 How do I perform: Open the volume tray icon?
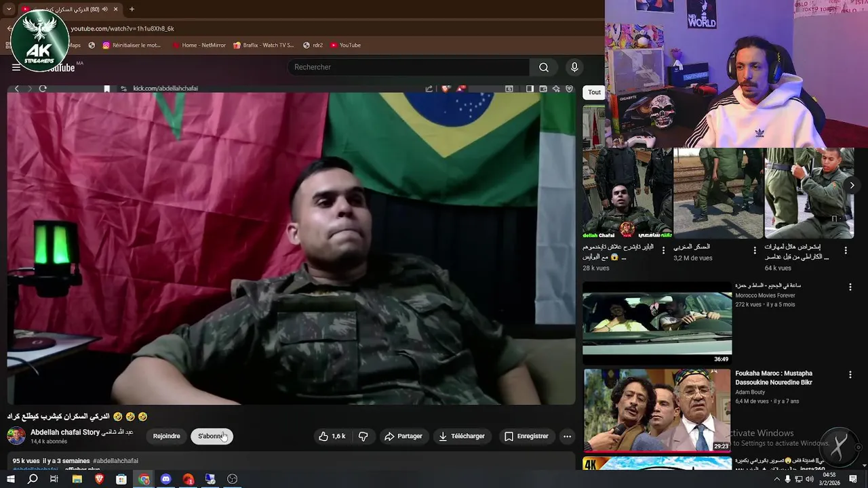pyautogui.click(x=810, y=479)
